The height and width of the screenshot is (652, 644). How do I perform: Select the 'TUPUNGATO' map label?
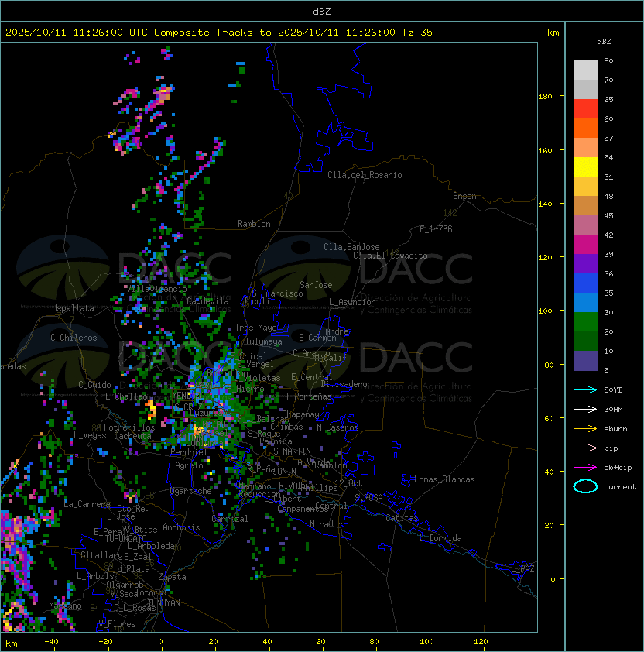[125, 539]
